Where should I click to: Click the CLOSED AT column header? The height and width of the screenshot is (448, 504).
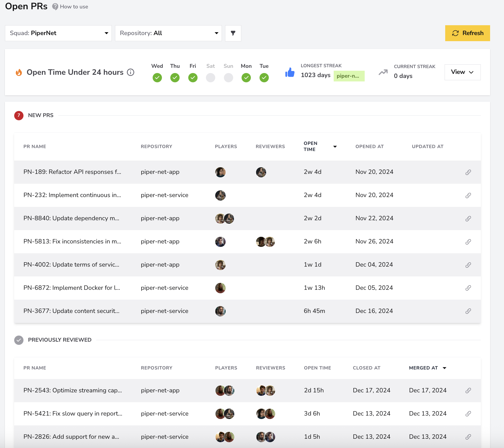point(366,368)
